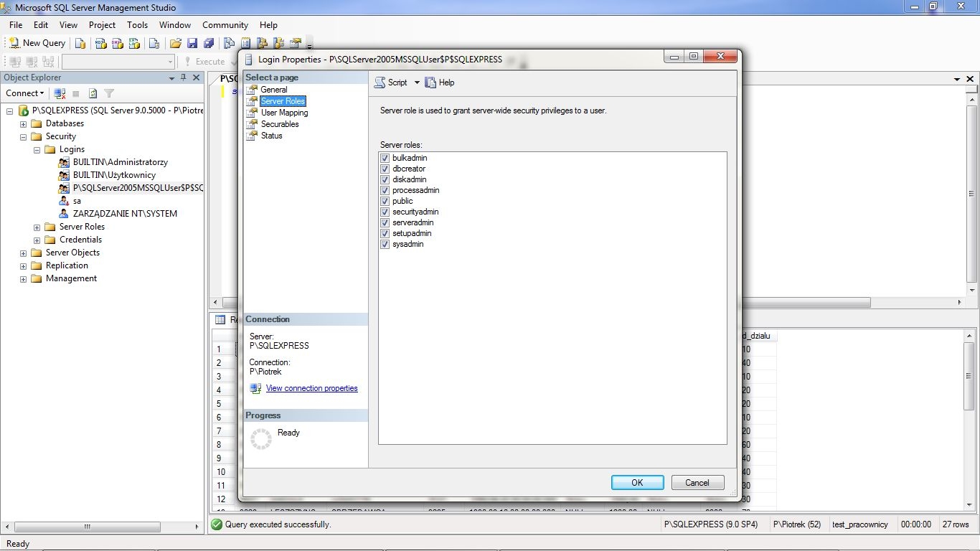This screenshot has height=551, width=980.
Task: Click OK in Login Properties dialog
Action: point(637,483)
